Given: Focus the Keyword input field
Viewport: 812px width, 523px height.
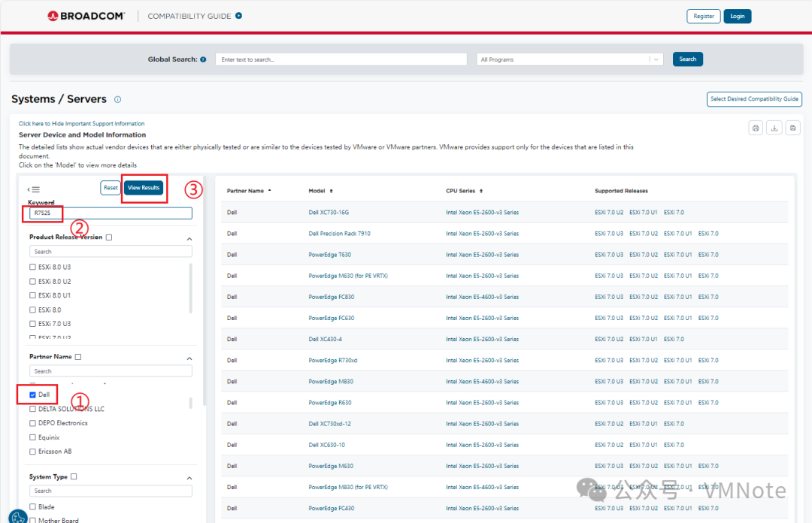Looking at the screenshot, I should tap(111, 213).
